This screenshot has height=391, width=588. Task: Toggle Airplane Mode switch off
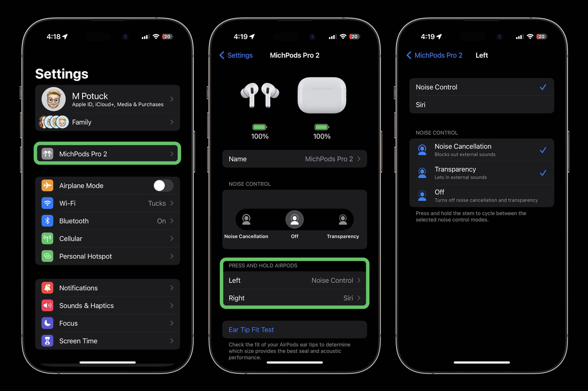pos(161,185)
